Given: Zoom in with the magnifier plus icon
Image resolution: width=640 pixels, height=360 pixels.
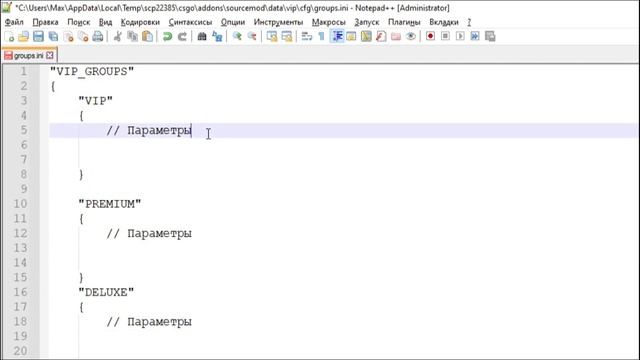Looking at the screenshot, I should [237, 37].
